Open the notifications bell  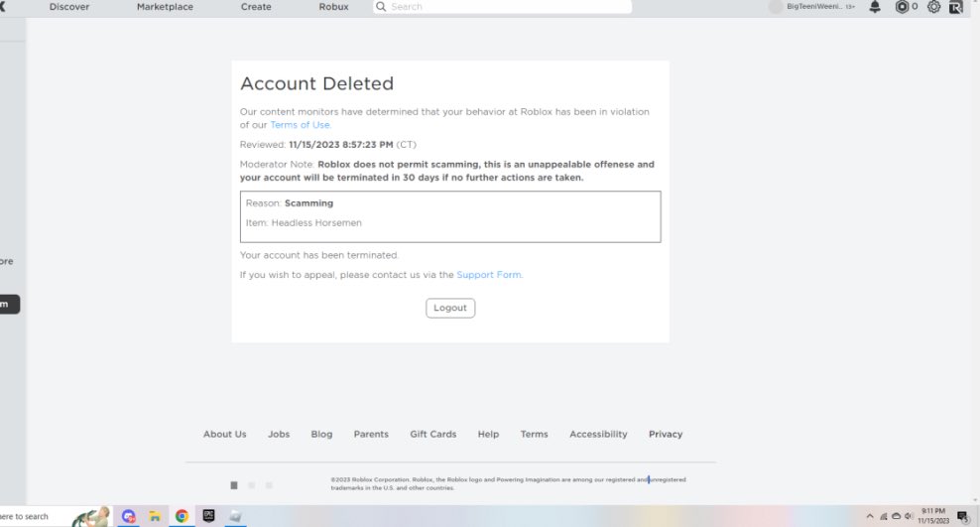coord(875,7)
